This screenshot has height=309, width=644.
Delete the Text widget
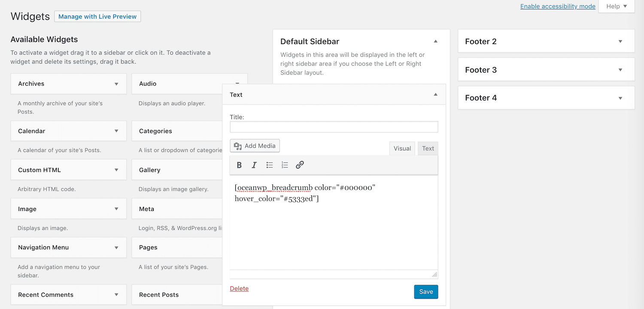tap(239, 288)
